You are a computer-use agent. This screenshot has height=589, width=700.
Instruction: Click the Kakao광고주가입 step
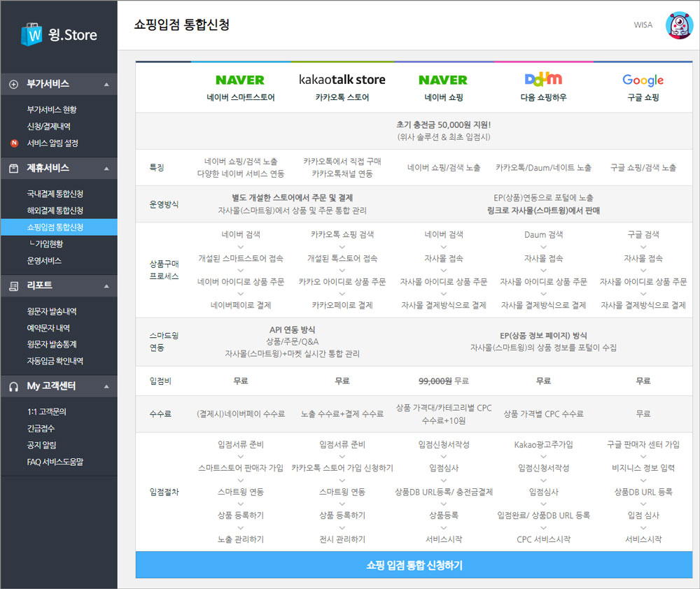[543, 444]
